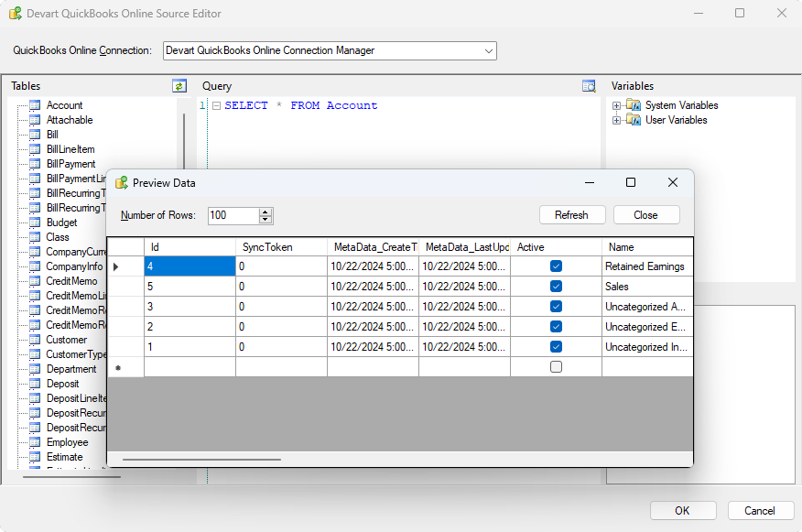Click the Budget table icon
The image size is (802, 532).
click(x=35, y=223)
